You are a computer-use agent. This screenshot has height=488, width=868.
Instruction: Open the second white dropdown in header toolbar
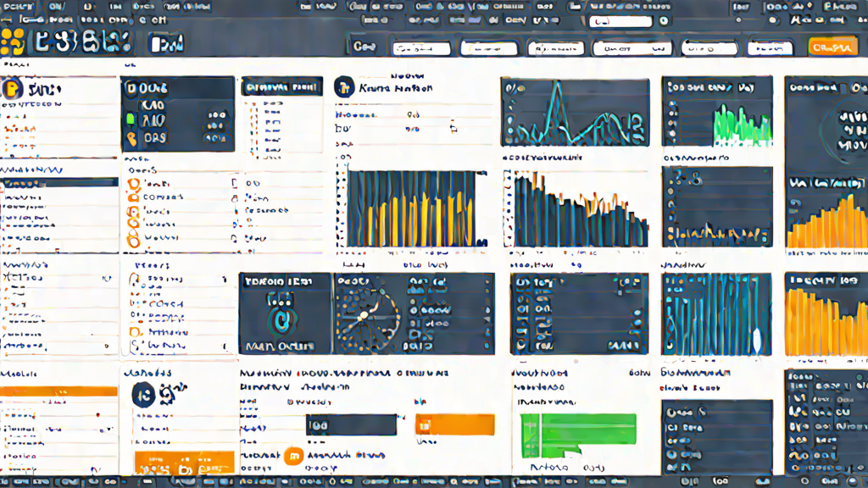(489, 48)
